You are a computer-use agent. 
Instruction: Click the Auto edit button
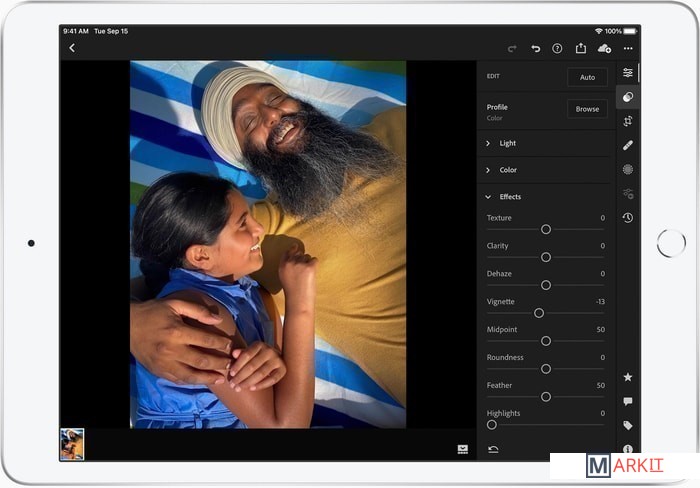[x=587, y=77]
